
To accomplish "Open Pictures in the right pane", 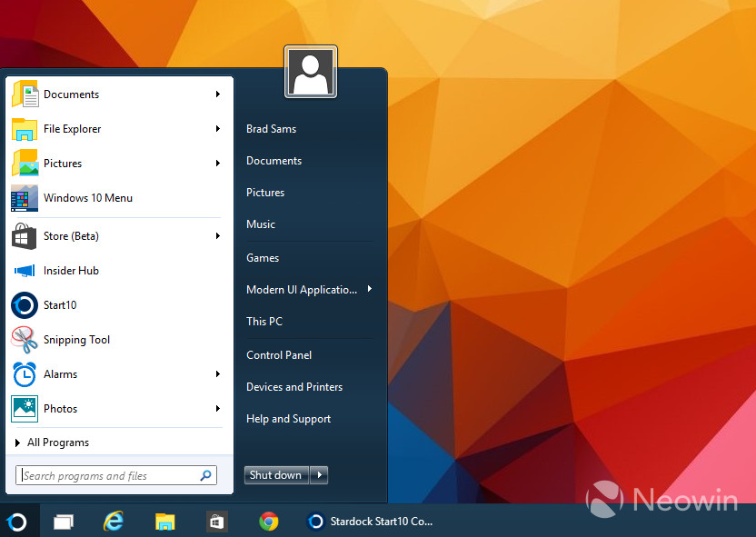I will pos(265,193).
